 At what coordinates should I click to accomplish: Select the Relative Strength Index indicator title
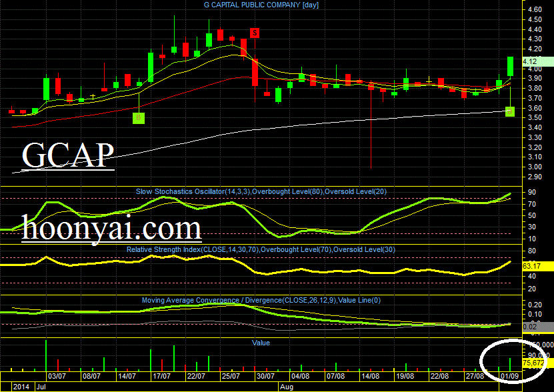pyautogui.click(x=261, y=249)
